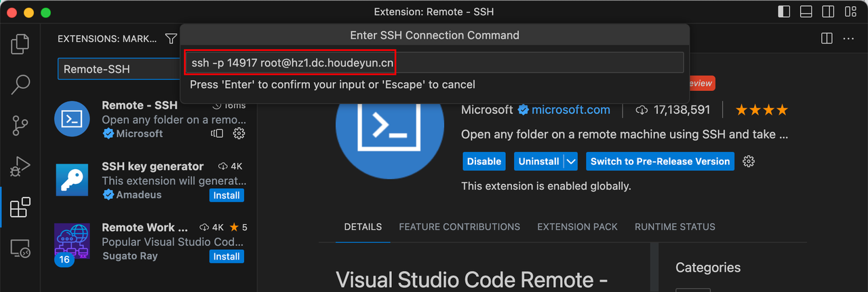Click Sugato Ray publisher name

(x=130, y=256)
